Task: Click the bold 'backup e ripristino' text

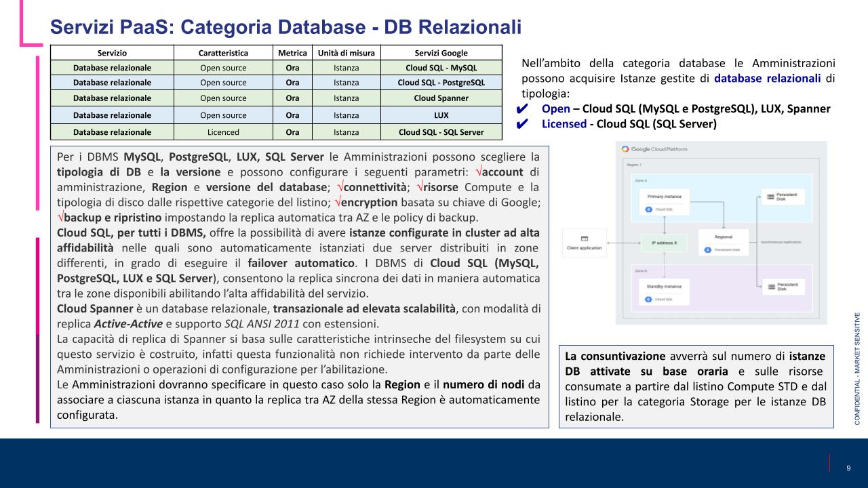Action: [113, 218]
